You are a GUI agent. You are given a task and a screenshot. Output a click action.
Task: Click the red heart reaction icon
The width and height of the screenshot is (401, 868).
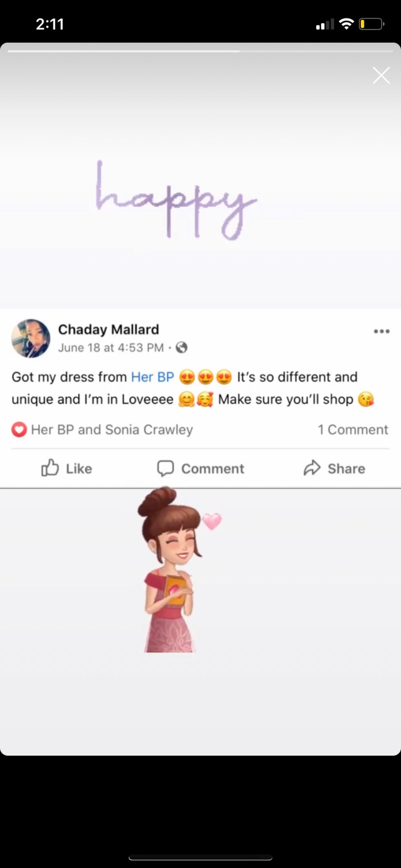(x=19, y=430)
